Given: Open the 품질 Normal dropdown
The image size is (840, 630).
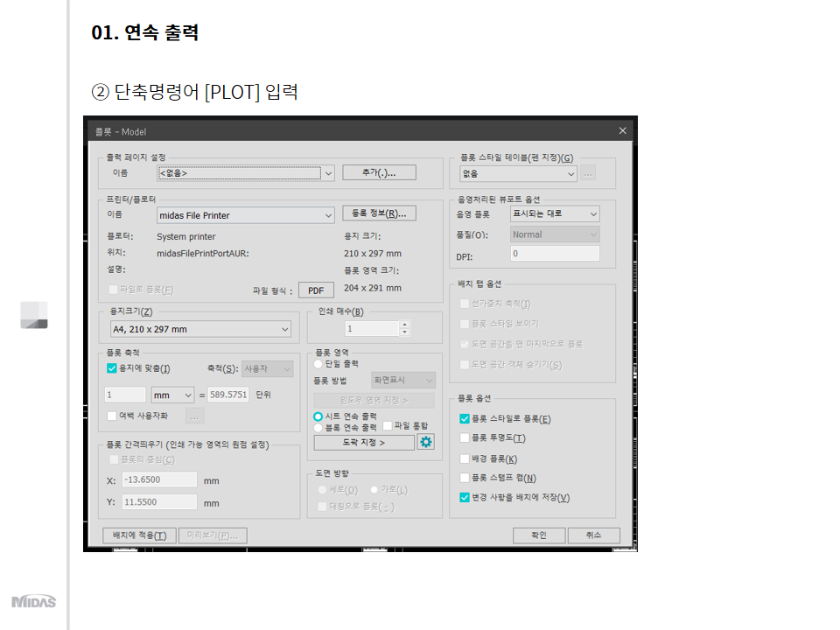Looking at the screenshot, I should tap(555, 234).
